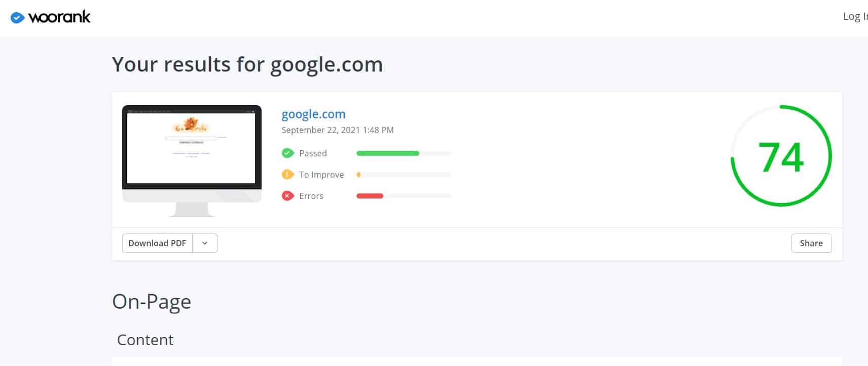Open the Download PDF options dropdown
The height and width of the screenshot is (366, 868).
(x=205, y=243)
